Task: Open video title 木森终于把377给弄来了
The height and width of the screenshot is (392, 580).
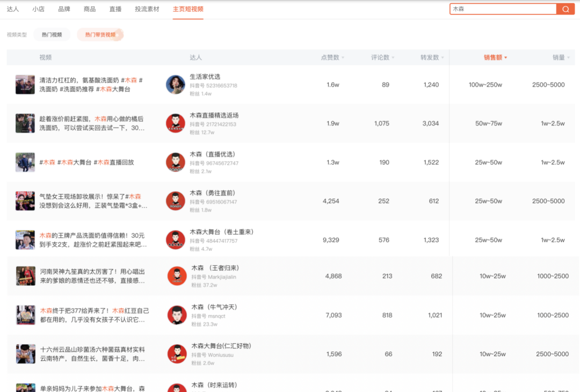Action: [x=95, y=315]
